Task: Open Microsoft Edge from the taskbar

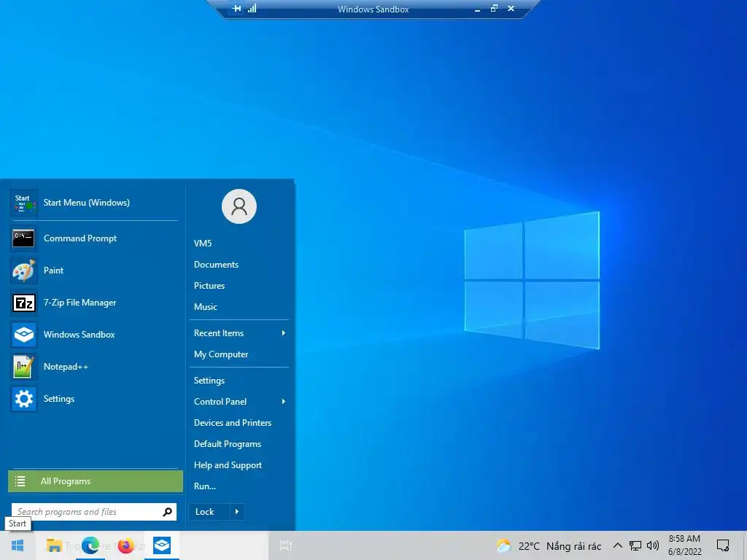Action: (x=90, y=545)
